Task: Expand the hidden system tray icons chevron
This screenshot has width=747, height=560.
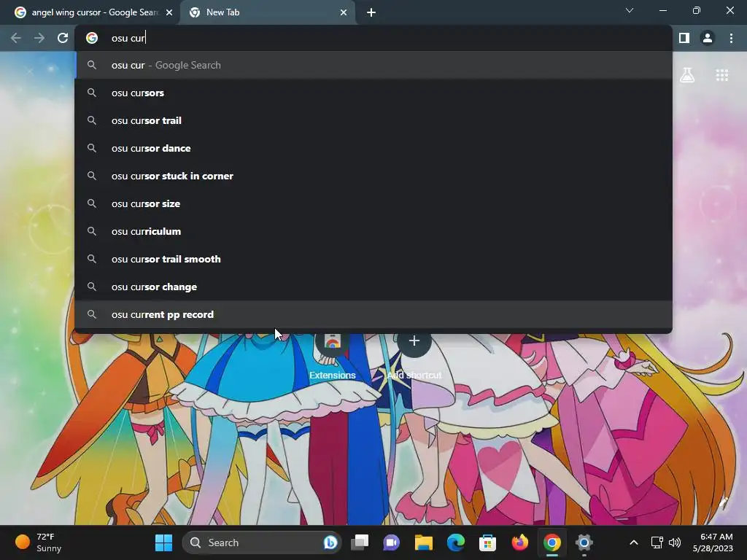Action: coord(634,542)
